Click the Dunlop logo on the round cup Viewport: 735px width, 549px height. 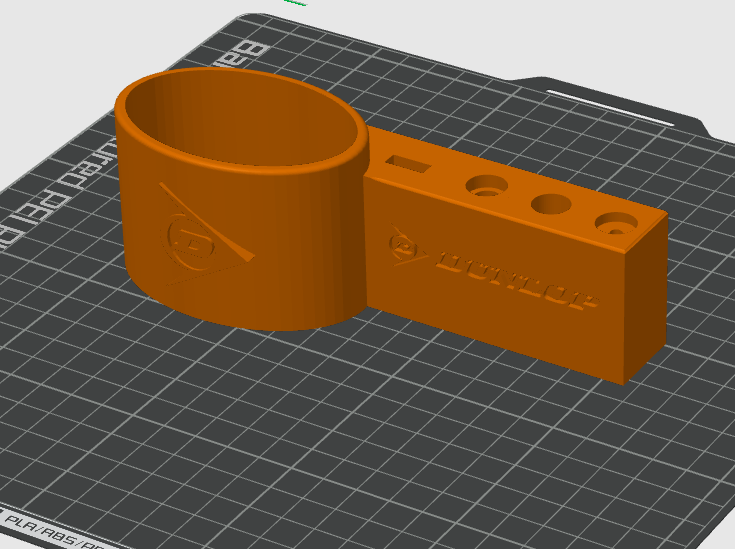pyautogui.click(x=206, y=234)
